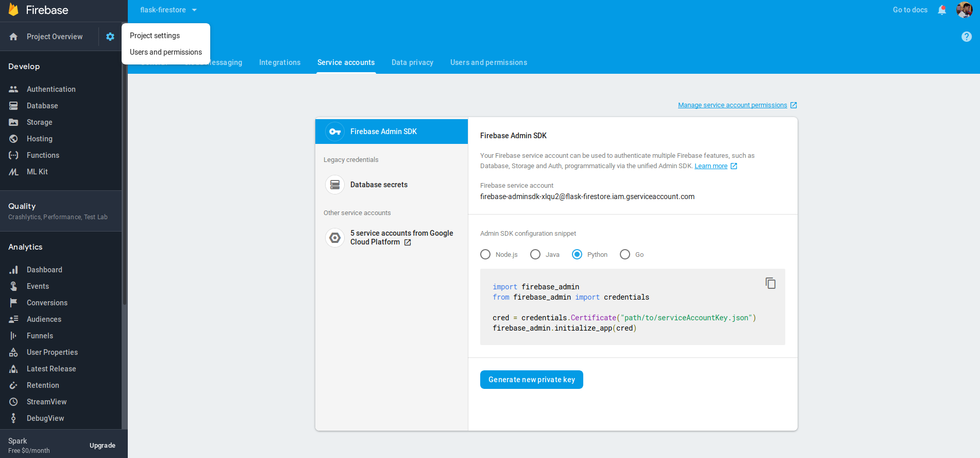Image resolution: width=980 pixels, height=458 pixels.
Task: Open the Learn more link
Action: point(716,166)
